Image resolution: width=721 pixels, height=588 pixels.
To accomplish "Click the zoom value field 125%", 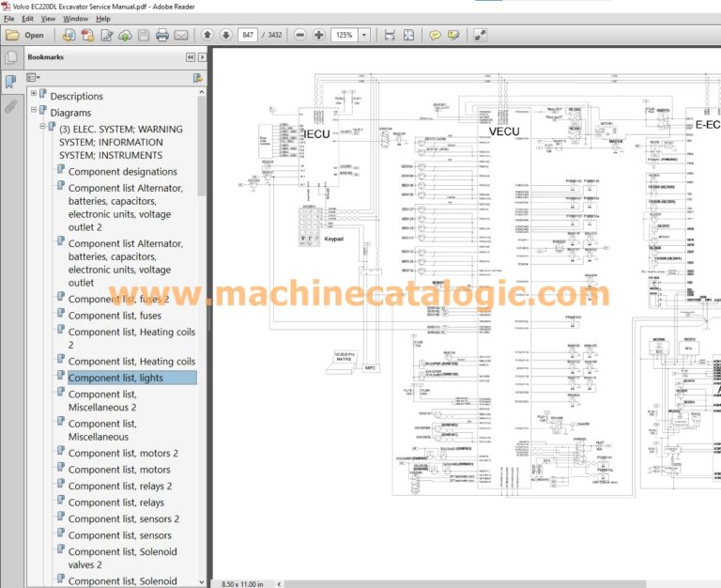I will point(344,35).
